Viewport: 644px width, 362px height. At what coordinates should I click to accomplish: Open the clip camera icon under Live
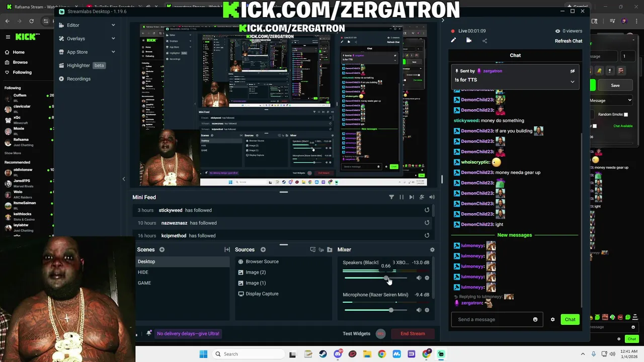point(469,40)
